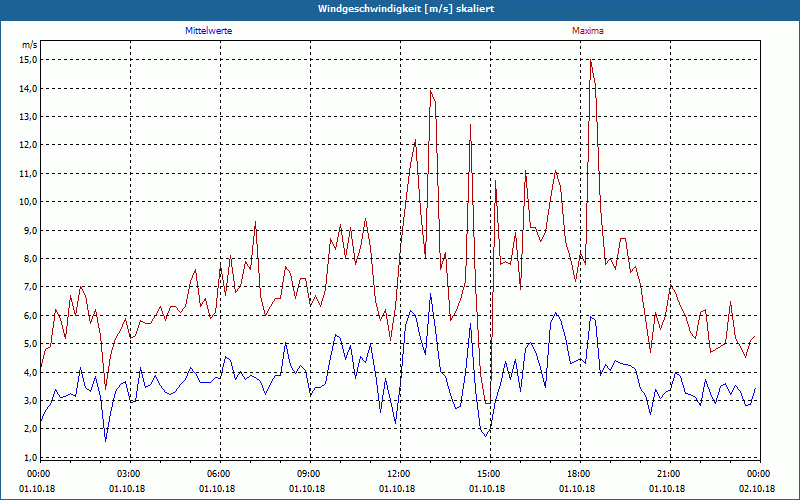
Task: Click the red Maxima peak near 14 m/s
Action: tap(431, 91)
